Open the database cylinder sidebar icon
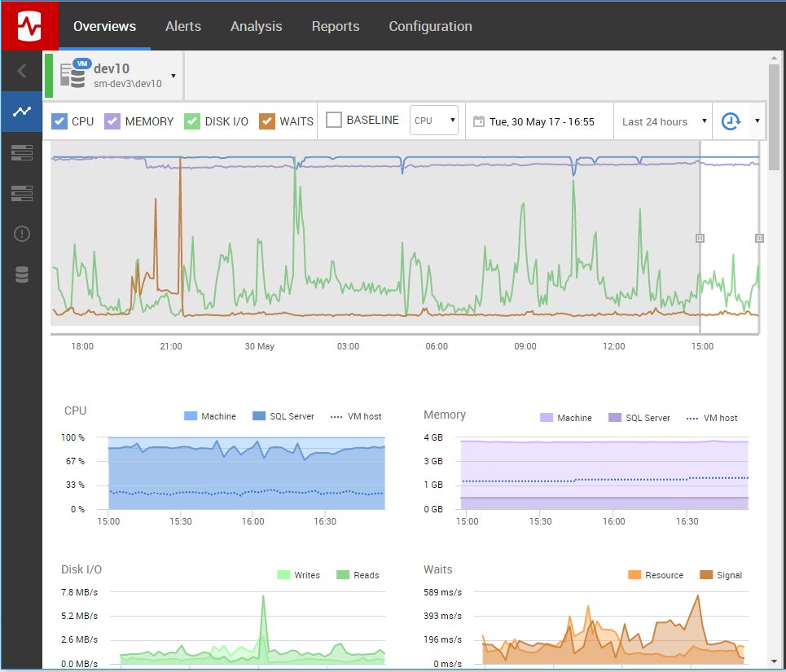Viewport: 786px width, 672px height. pos(21,275)
